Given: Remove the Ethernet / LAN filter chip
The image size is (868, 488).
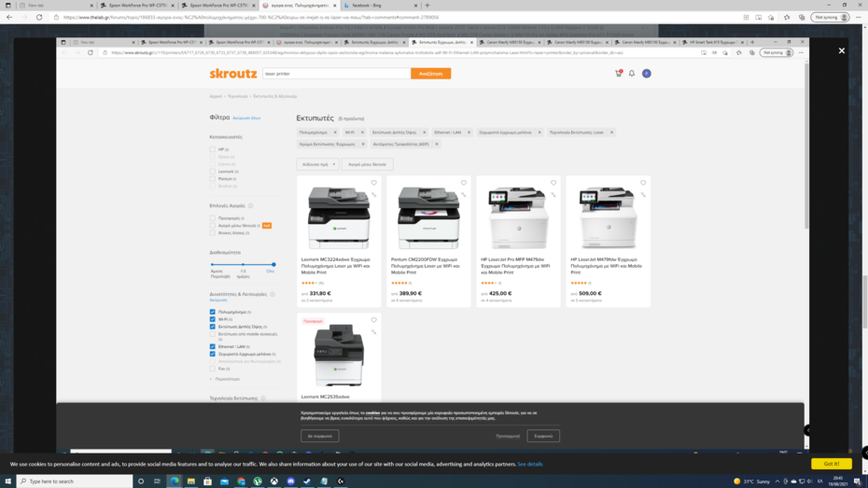Looking at the screenshot, I should [469, 132].
